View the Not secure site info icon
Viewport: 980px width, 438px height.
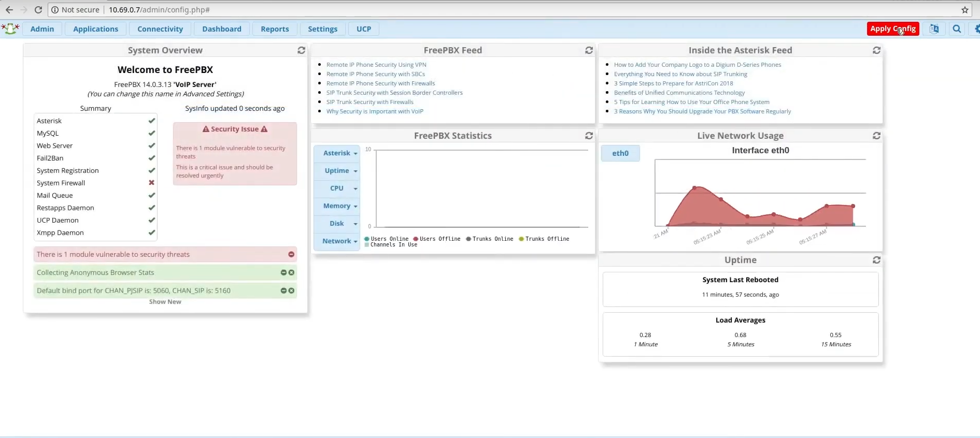point(55,10)
